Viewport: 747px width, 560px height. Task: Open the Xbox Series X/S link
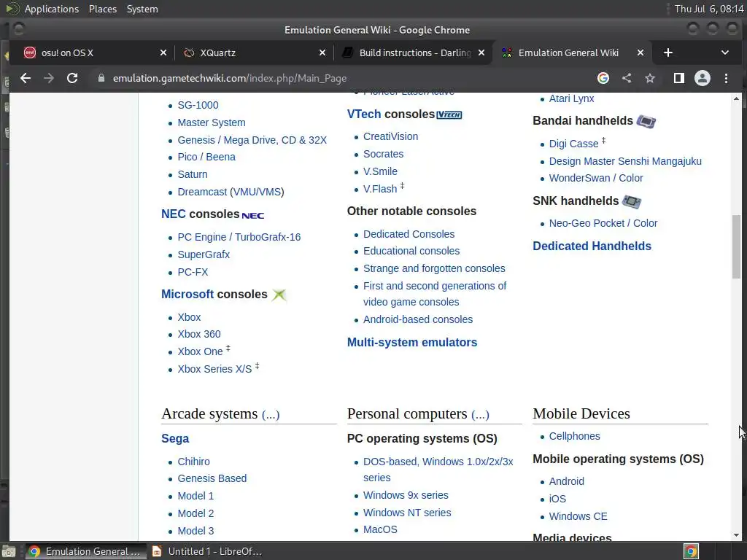[214, 369]
